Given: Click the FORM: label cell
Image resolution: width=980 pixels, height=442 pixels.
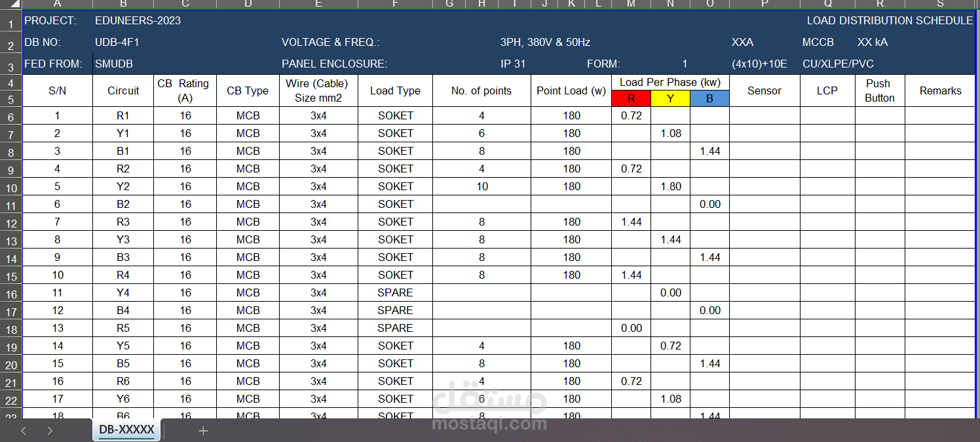Looking at the screenshot, I should (603, 64).
